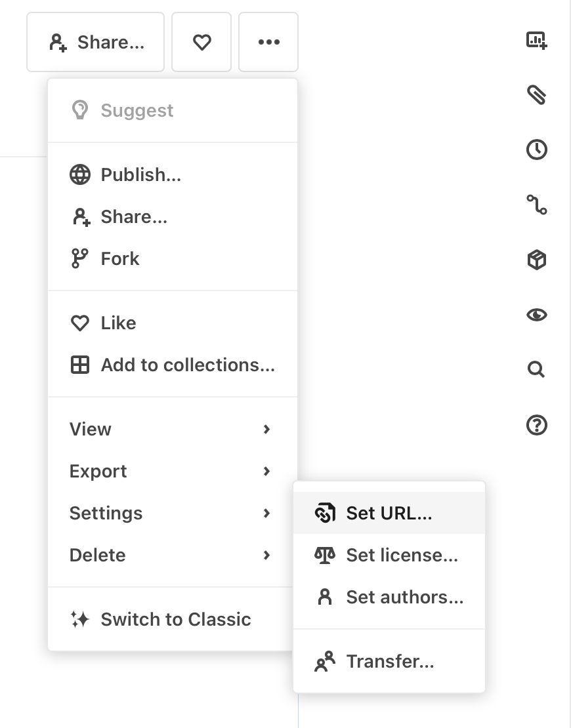
Task: Open help using the question mark icon
Action: (536, 425)
